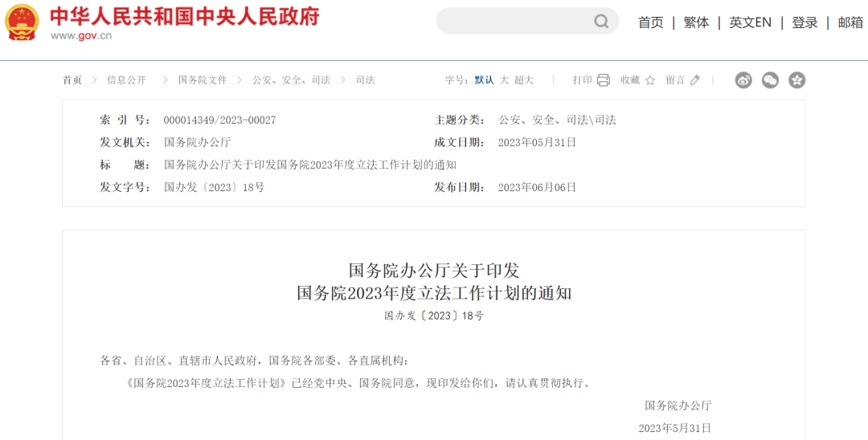868x440 pixels.
Task: Click the 留言 leave message text
Action: point(675,80)
